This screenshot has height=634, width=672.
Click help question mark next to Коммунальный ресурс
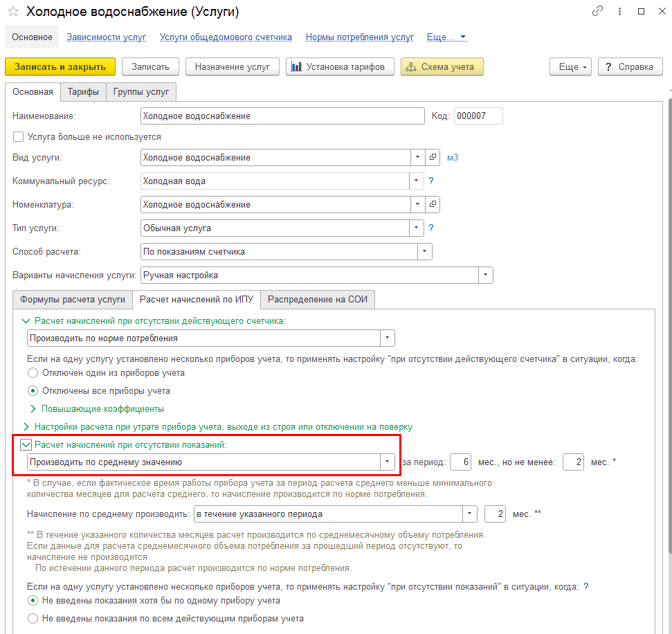click(430, 181)
